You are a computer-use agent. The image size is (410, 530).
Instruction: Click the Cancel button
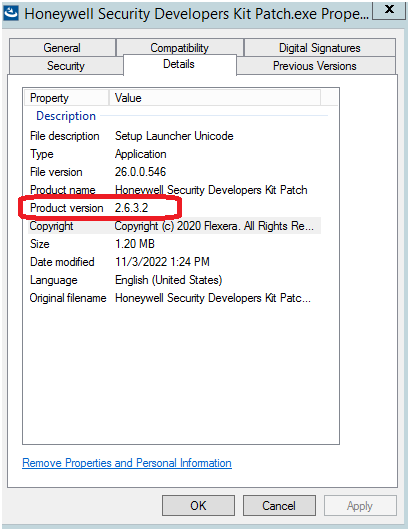(x=279, y=506)
